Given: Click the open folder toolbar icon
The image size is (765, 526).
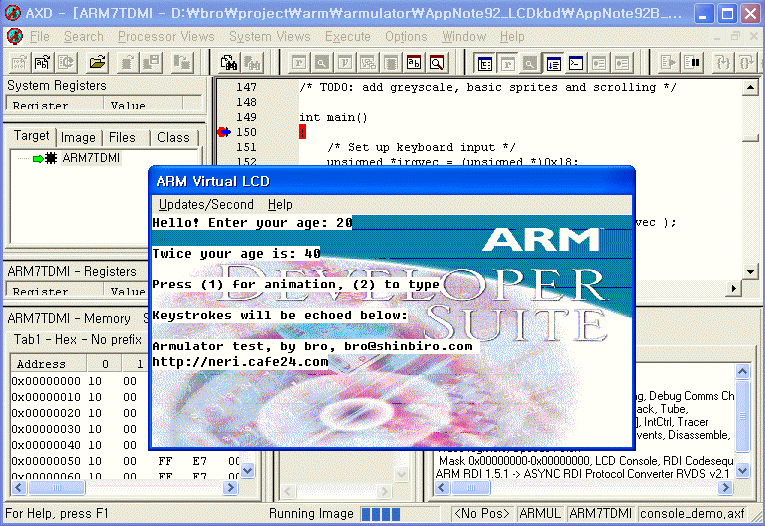Looking at the screenshot, I should click(x=97, y=62).
